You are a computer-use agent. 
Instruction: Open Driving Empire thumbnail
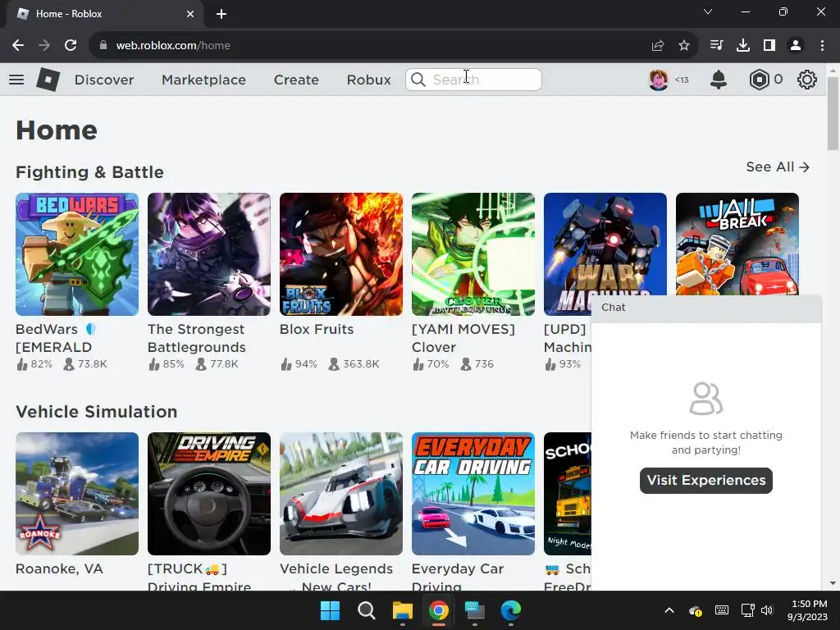[x=209, y=493]
